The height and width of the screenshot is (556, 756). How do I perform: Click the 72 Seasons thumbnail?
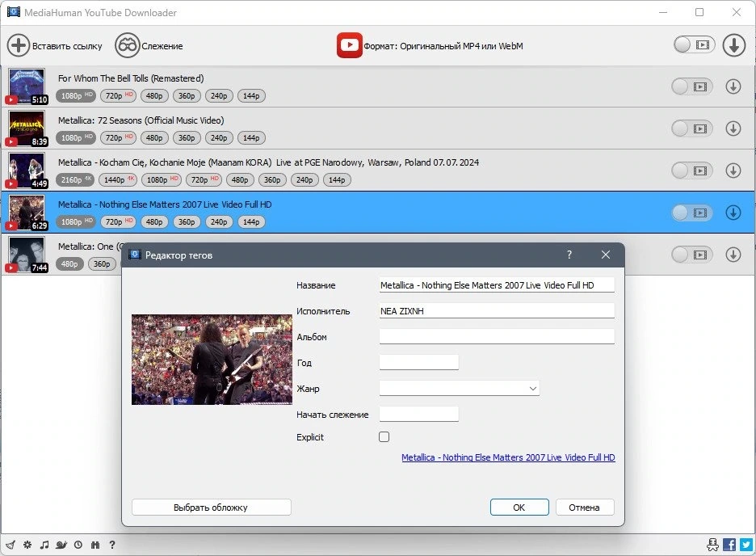click(27, 128)
